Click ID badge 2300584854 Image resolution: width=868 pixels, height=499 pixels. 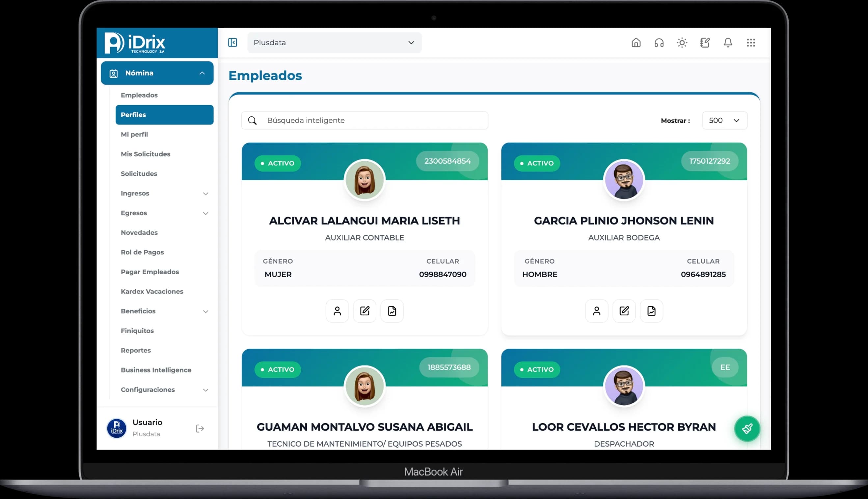point(447,161)
